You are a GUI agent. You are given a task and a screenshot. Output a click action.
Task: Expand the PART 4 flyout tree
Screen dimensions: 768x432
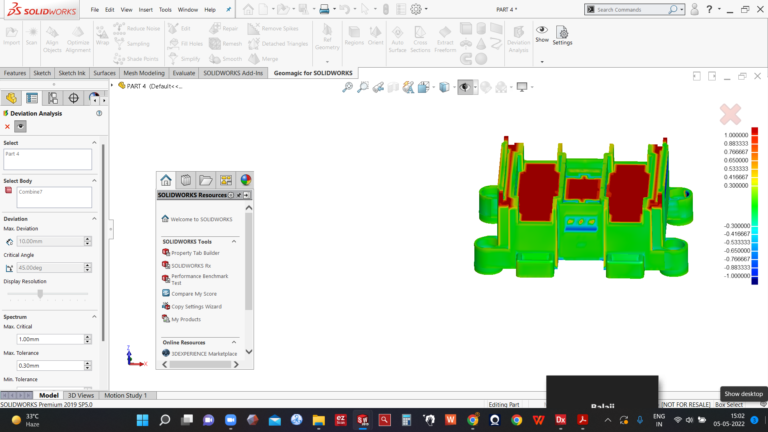tap(112, 86)
